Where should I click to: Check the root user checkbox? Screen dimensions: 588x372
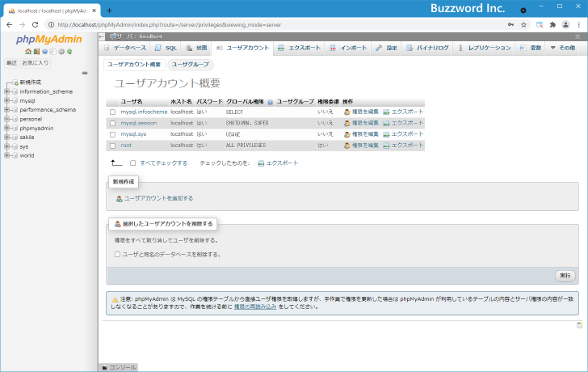112,146
